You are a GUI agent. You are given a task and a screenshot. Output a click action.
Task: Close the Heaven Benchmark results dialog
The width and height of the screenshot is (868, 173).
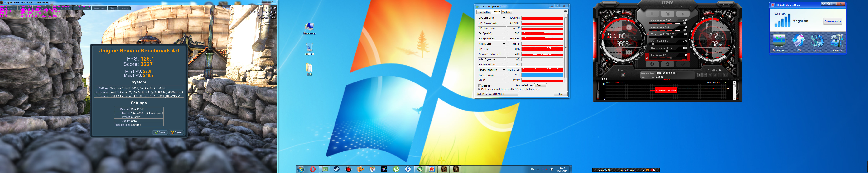point(176,132)
